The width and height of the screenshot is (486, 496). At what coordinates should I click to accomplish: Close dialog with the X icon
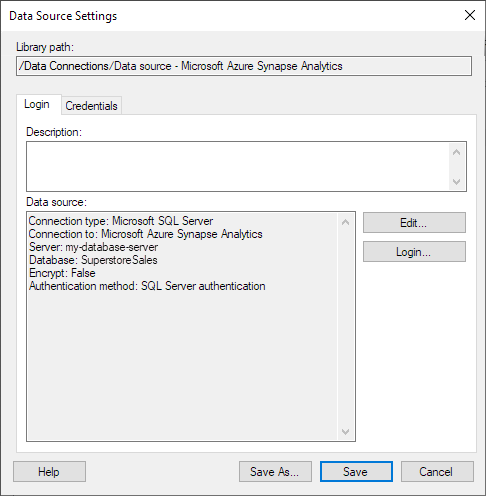pyautogui.click(x=470, y=15)
